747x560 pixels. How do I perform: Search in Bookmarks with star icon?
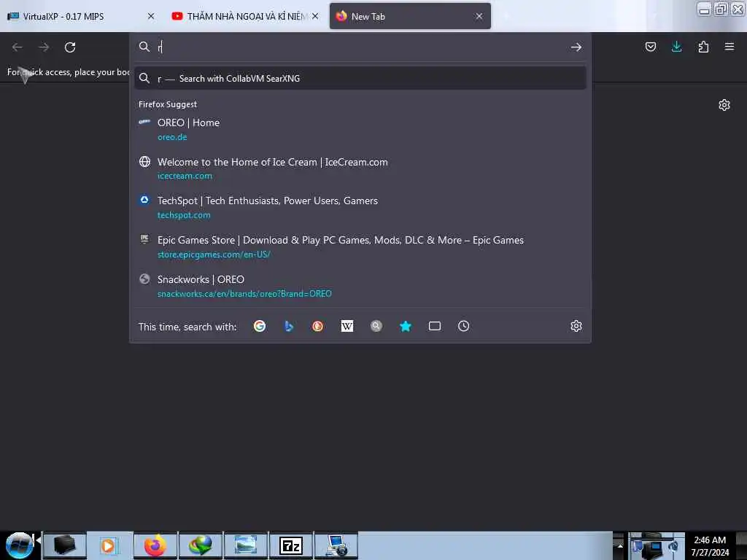pos(406,326)
